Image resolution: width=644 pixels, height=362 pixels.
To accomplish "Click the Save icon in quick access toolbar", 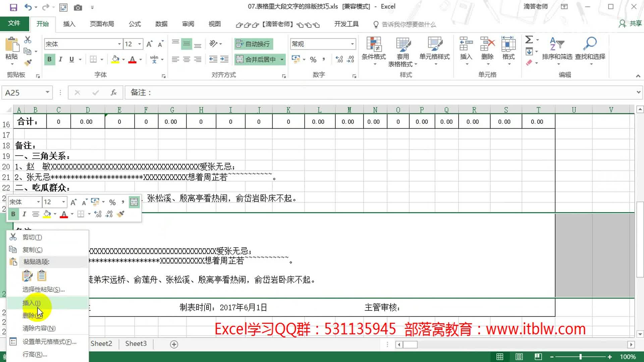I will point(13,7).
